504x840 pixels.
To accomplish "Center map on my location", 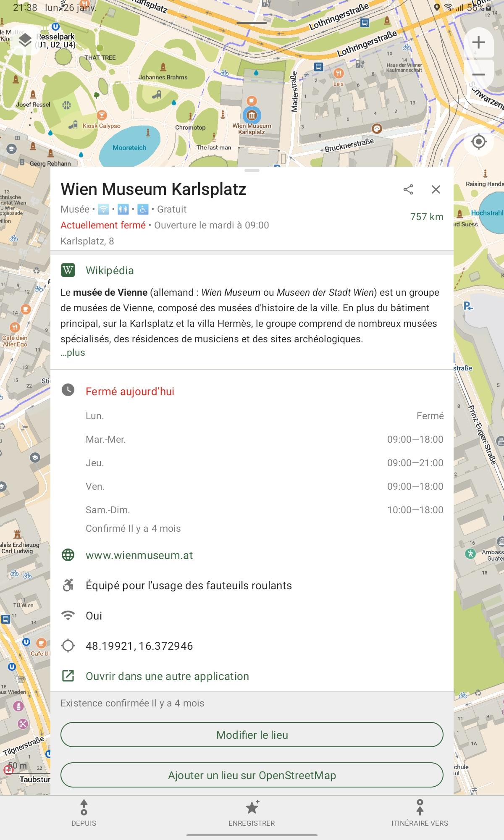I will (478, 142).
